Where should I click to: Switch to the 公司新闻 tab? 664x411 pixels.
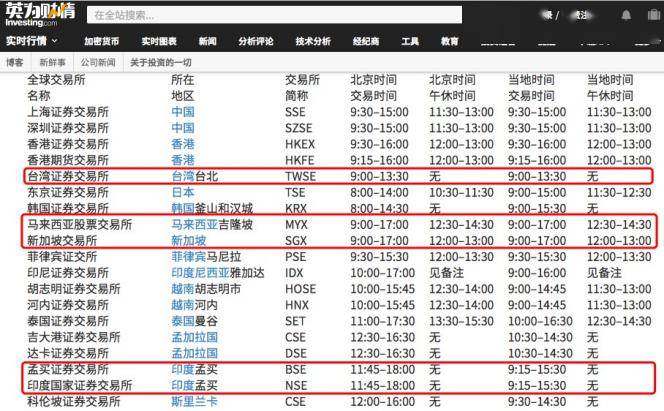click(x=98, y=63)
